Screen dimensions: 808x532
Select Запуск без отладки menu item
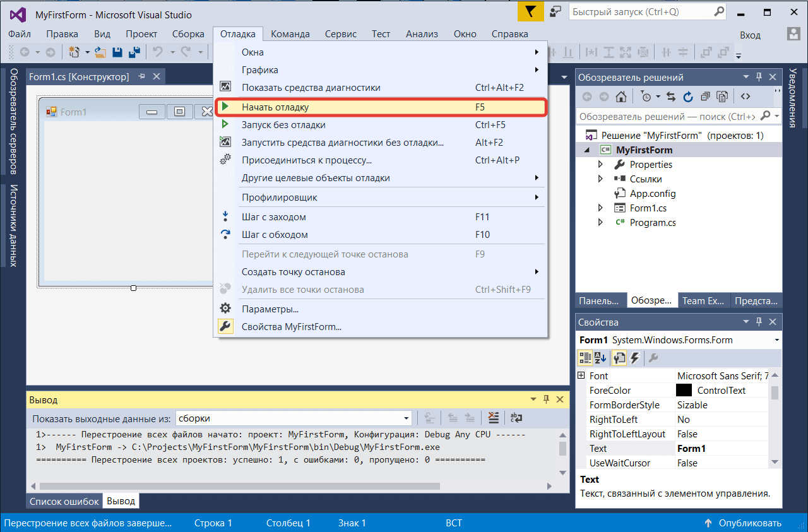(x=381, y=125)
